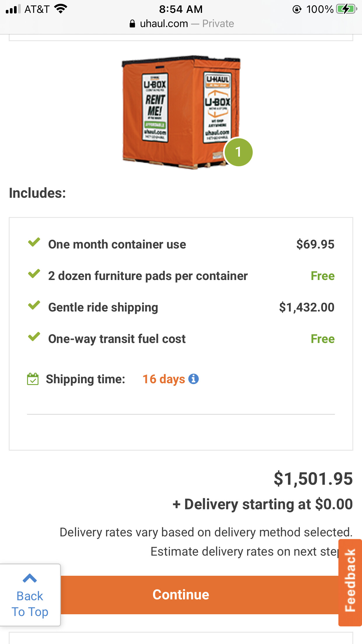
Task: Tap the Gentle ride shipping $1,432.00 price
Action: pos(306,307)
